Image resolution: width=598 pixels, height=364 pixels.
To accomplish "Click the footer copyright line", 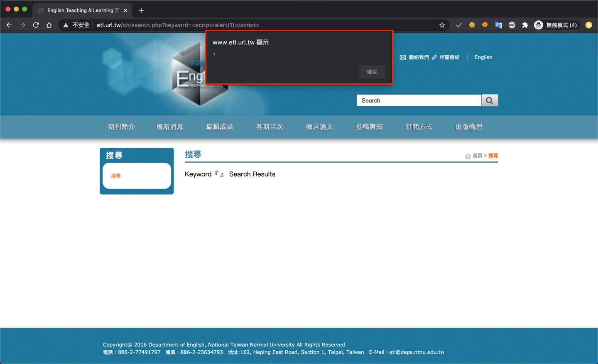I will (x=224, y=345).
